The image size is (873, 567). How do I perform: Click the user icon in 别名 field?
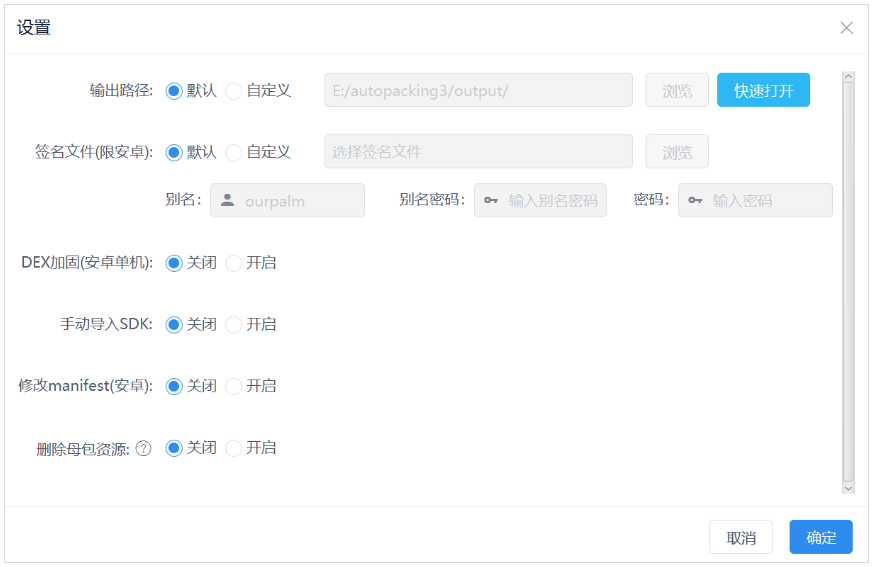coord(227,200)
